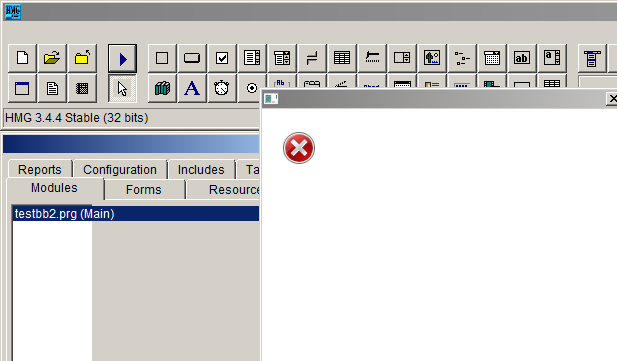Screen dimensions: 617x361
Task: Create a new project with blank page icon
Action: pyautogui.click(x=22, y=58)
